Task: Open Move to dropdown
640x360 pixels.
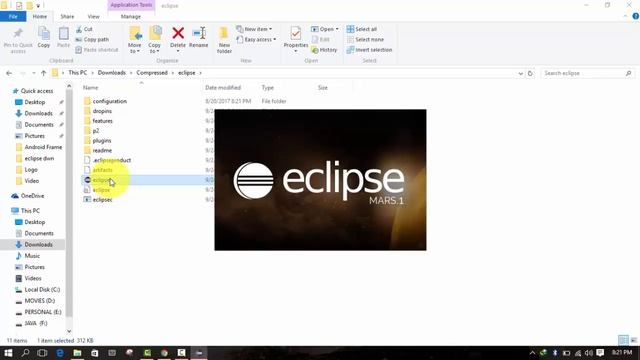Action: click(x=135, y=40)
